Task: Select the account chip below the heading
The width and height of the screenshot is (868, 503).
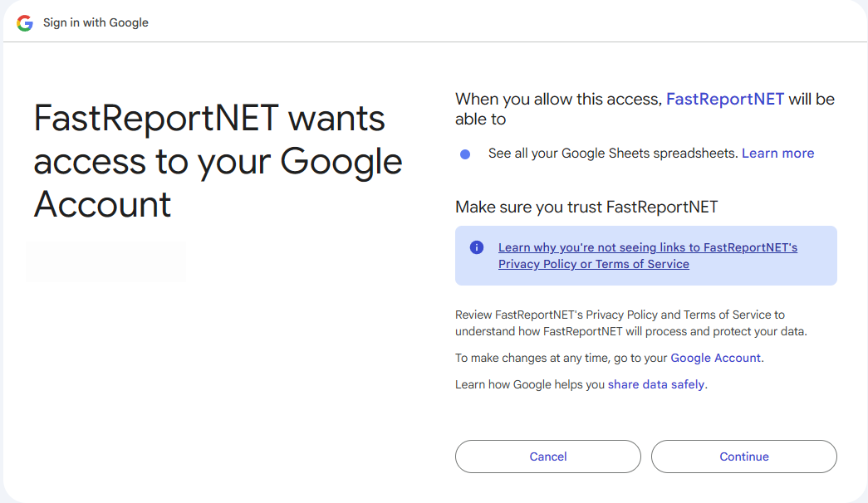Action: (106, 262)
